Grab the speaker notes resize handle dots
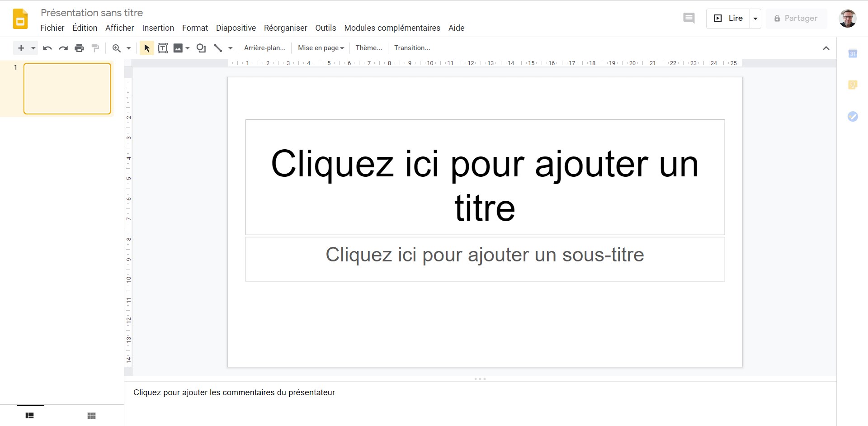Screen dimensions: 868x426 (480, 379)
